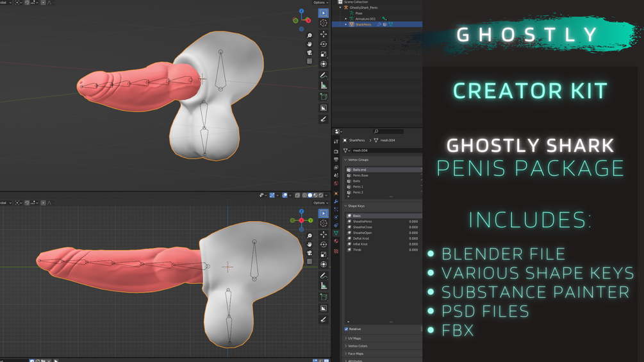Select Armature.001 in the outliner
The image size is (644, 362).
click(377, 19)
